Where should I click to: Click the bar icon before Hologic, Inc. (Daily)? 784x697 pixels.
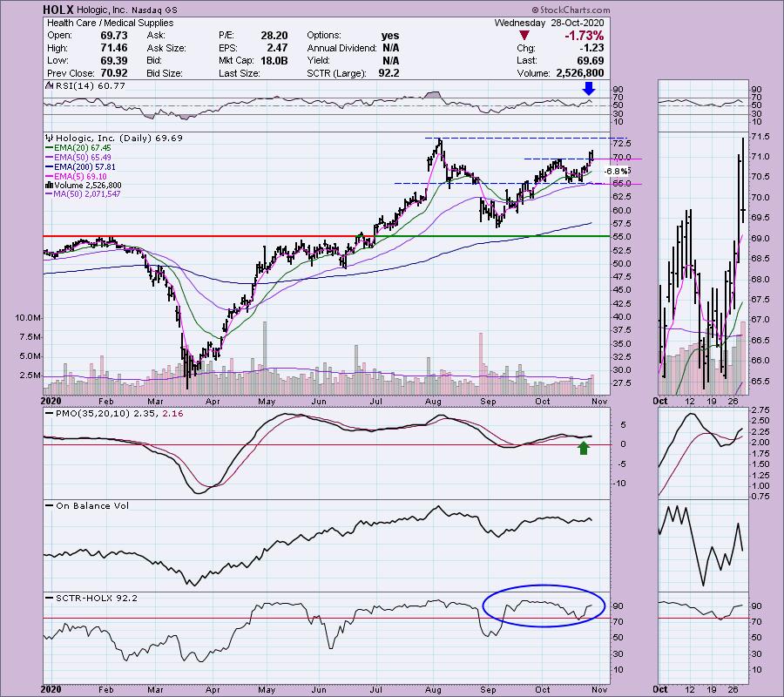pyautogui.click(x=50, y=138)
